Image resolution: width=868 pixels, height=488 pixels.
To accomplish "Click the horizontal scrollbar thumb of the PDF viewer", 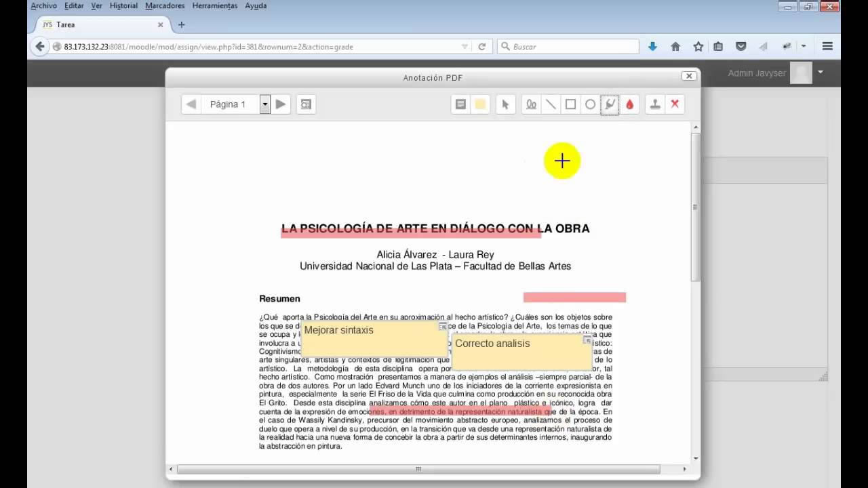I will click(x=418, y=469).
